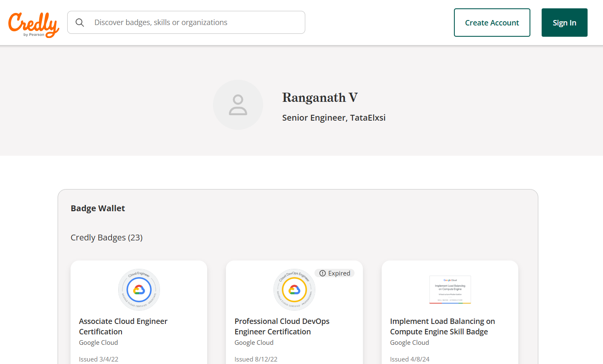The width and height of the screenshot is (603, 364).
Task: Open Professional Cloud DevOps Engineer Certification title
Action: coord(282,326)
